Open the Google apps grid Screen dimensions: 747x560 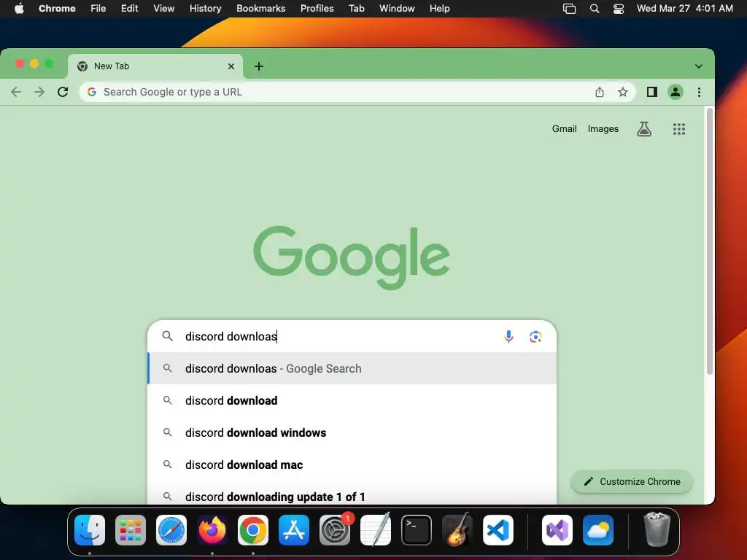pos(679,129)
